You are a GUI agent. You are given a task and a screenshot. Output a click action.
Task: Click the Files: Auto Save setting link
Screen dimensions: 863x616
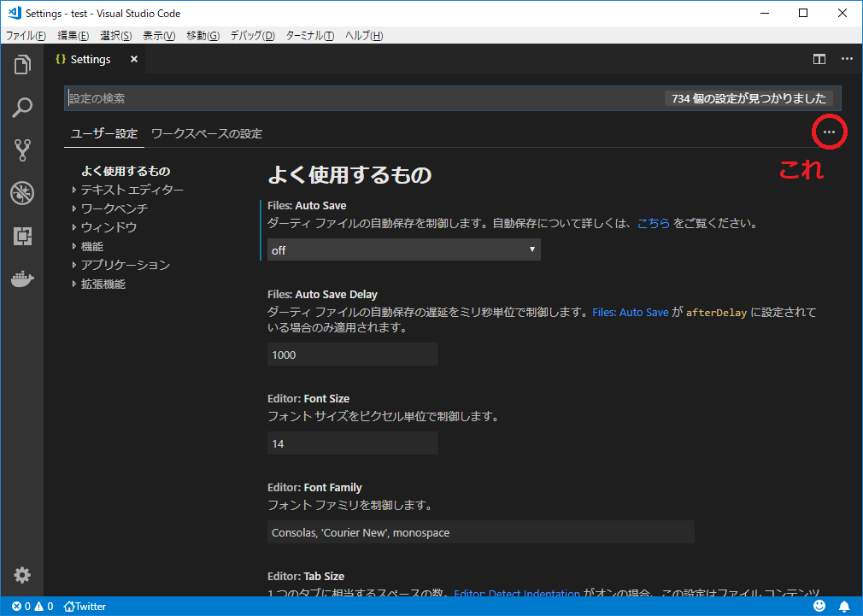tap(631, 313)
